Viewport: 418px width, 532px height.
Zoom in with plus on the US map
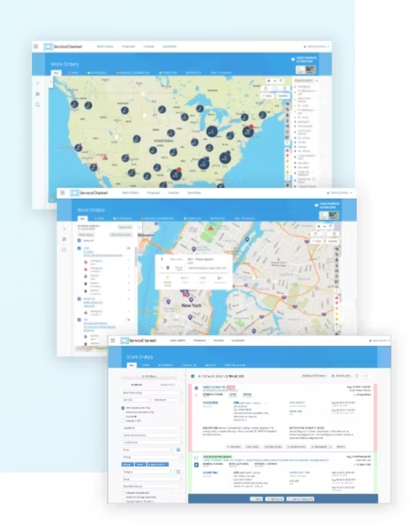click(x=269, y=80)
